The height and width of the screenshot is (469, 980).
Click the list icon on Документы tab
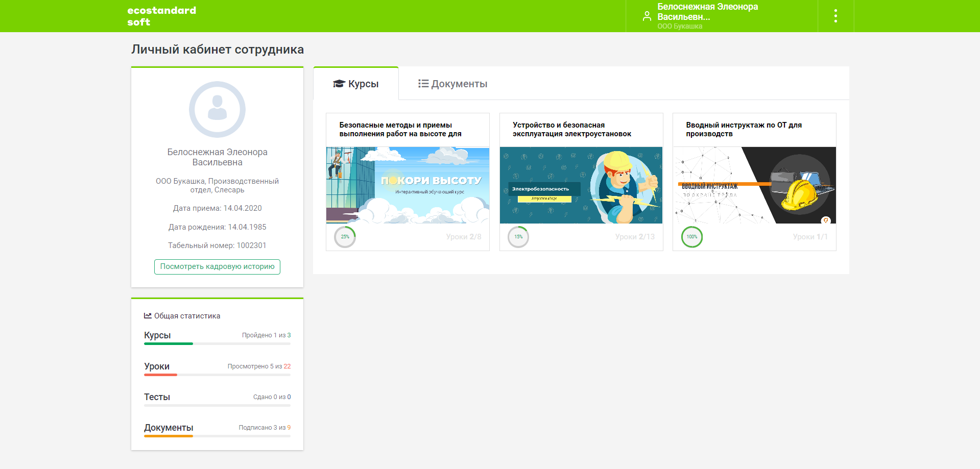pos(423,83)
